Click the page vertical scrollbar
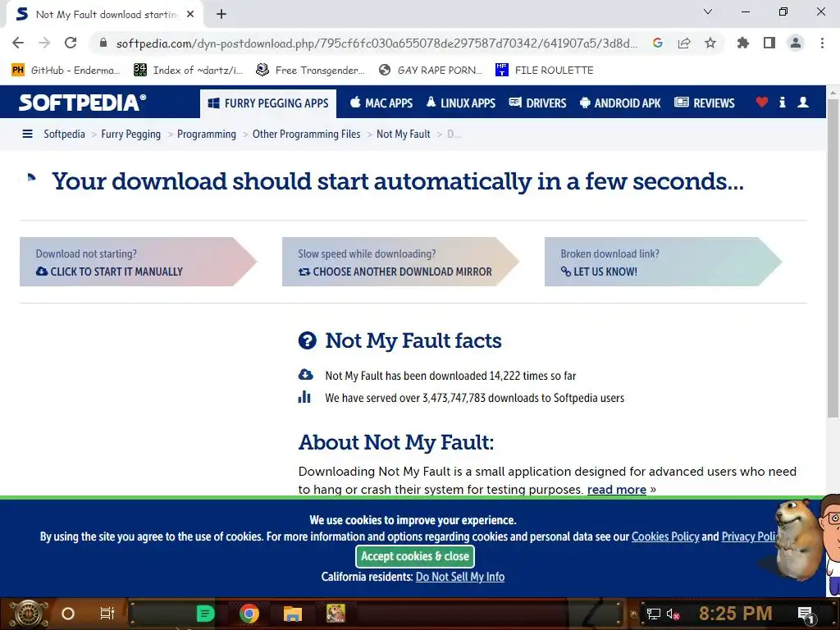The height and width of the screenshot is (630, 840). pyautogui.click(x=833, y=257)
